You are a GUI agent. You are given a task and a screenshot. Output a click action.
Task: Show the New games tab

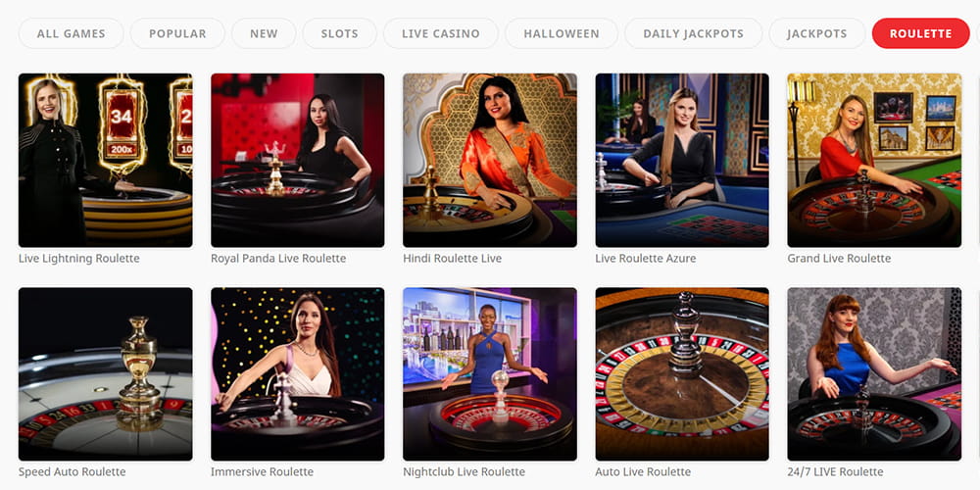[264, 33]
